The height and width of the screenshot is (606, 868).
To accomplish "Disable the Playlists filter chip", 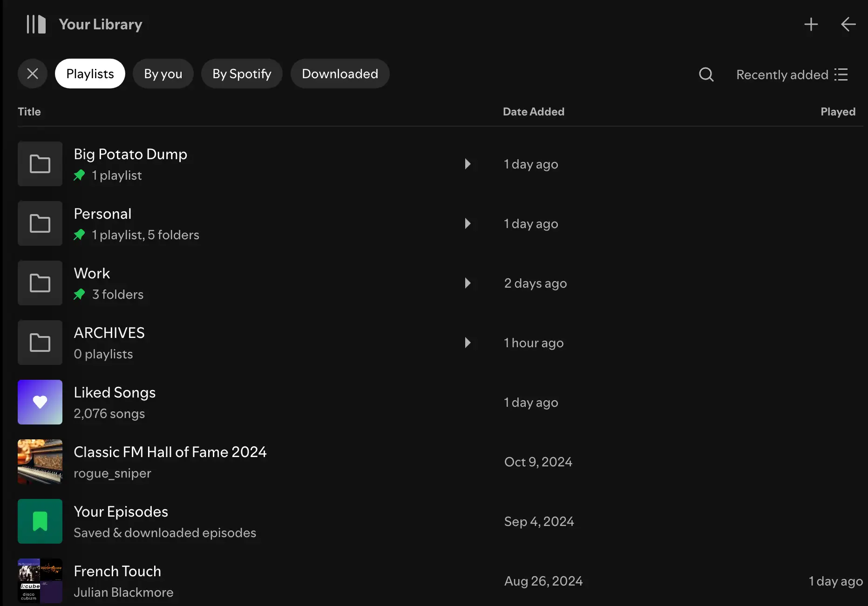I will tap(90, 74).
